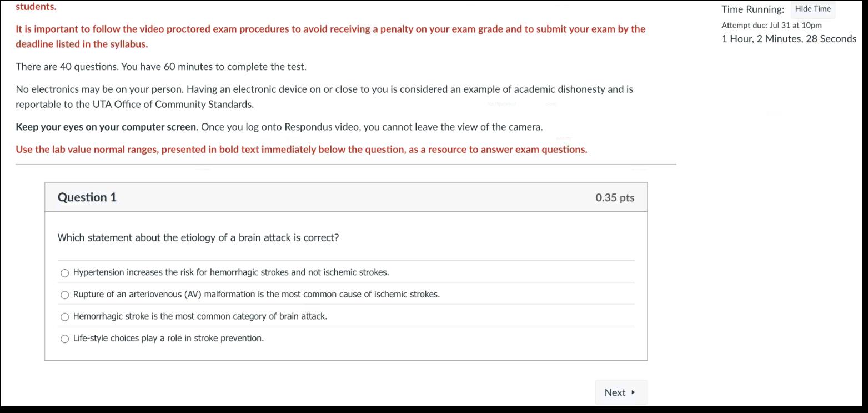Mark the Life-style choices stroke prevention answer
This screenshot has height=413, width=868.
[x=65, y=339]
